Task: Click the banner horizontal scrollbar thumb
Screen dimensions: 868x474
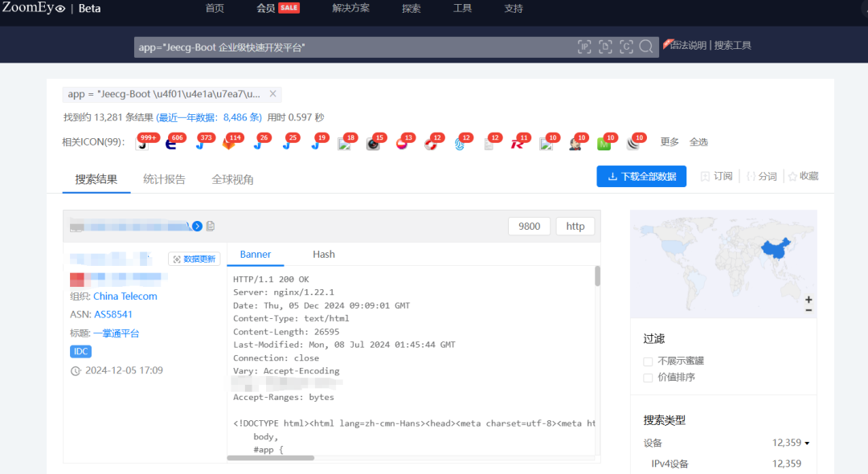Action: click(271, 458)
